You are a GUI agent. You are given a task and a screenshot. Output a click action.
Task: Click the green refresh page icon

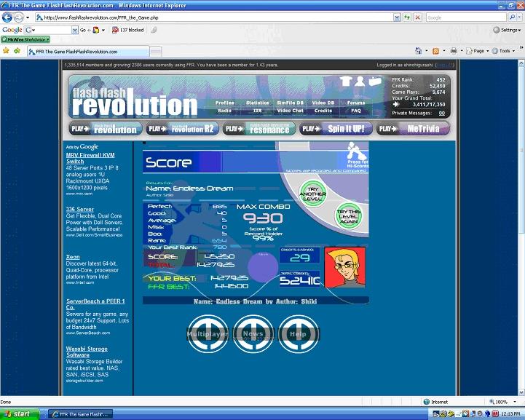point(407,17)
